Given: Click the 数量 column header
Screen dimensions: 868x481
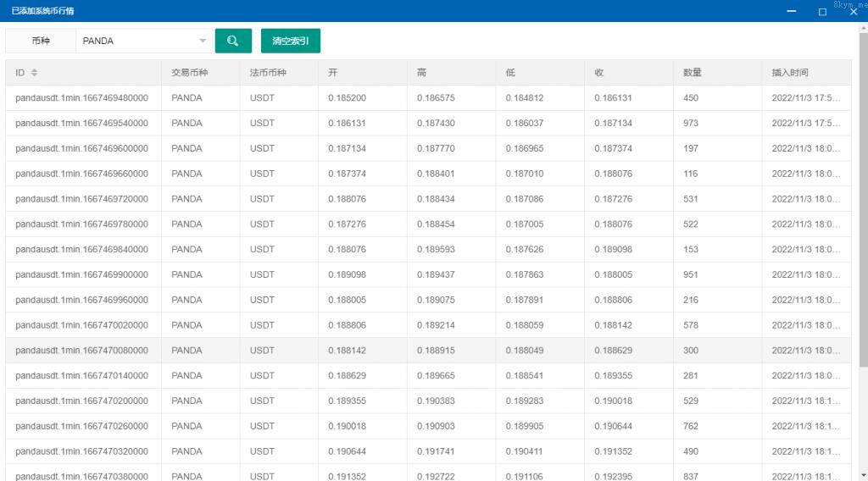Looking at the screenshot, I should [693, 73].
